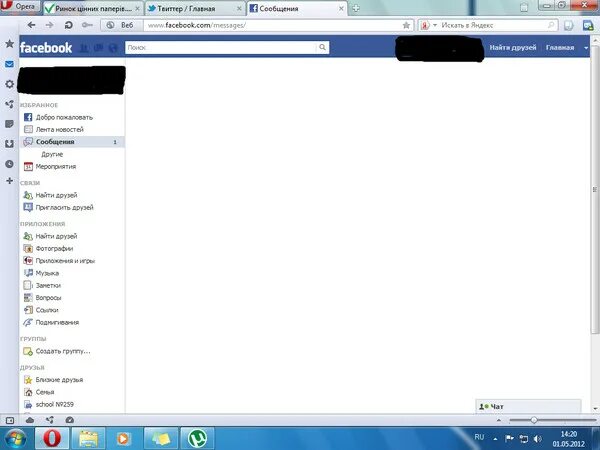
Task: Go back with the back arrow
Action: [31, 25]
